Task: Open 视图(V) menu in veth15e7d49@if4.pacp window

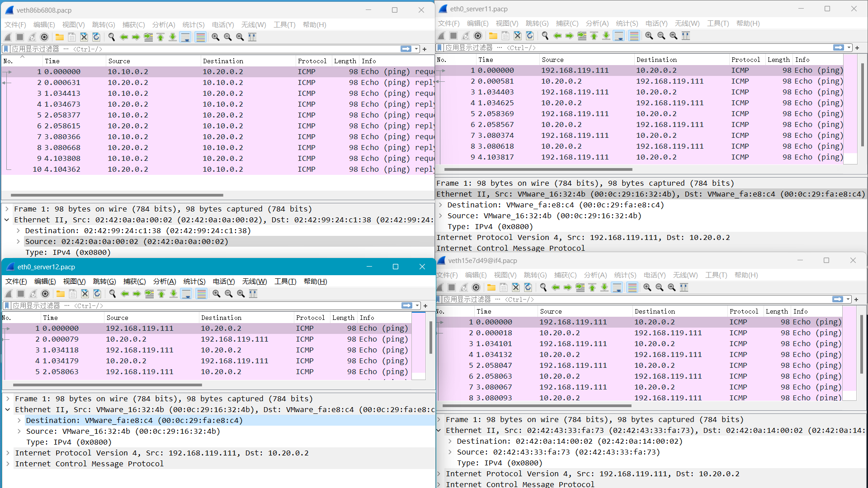Action: (x=505, y=275)
